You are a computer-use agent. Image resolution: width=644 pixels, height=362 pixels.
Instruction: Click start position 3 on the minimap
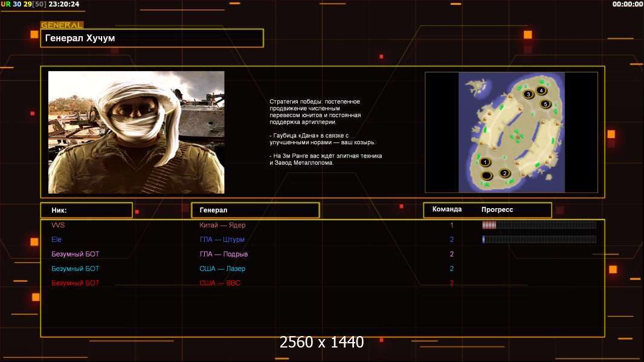click(528, 94)
